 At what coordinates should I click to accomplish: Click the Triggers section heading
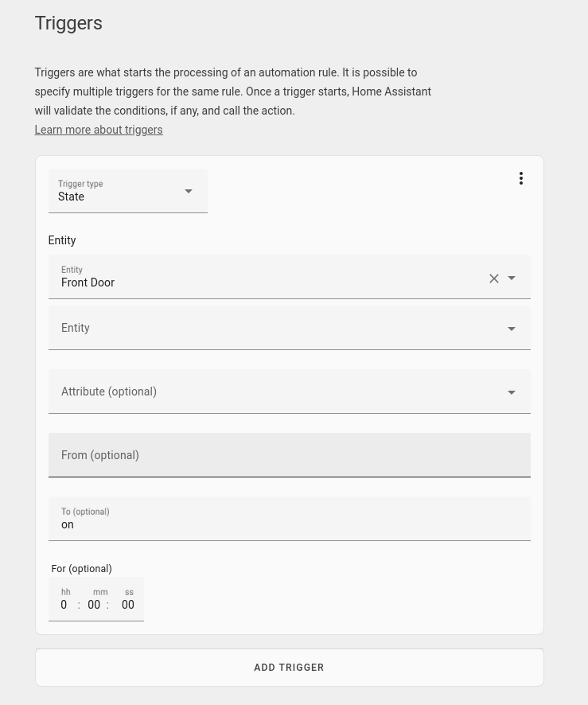tap(68, 23)
